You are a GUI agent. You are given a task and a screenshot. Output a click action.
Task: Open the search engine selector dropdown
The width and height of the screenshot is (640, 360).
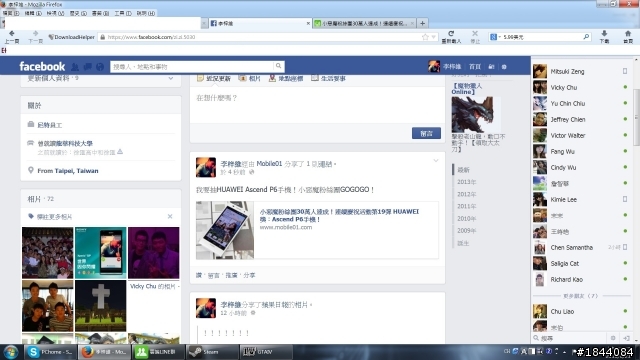(x=495, y=37)
